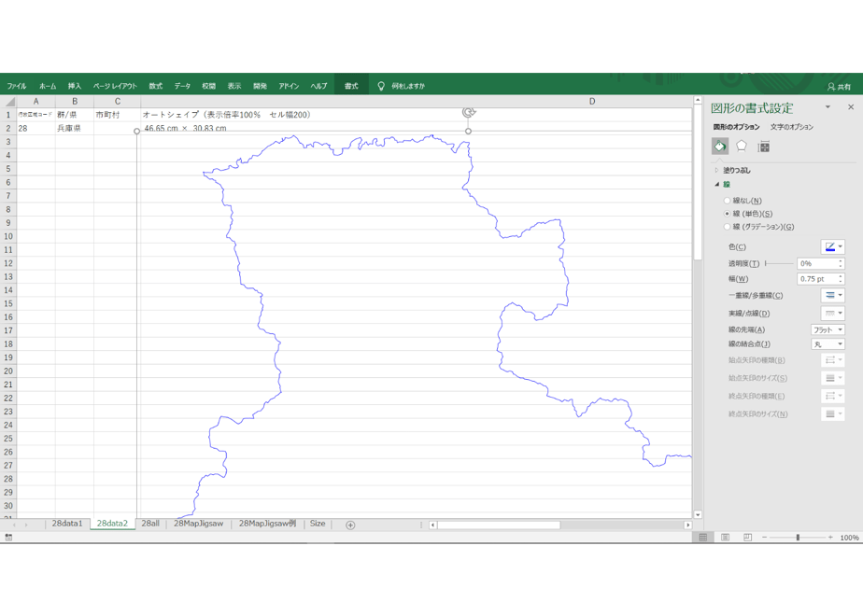Select the 線 (単色)(S) radio button

coord(727,214)
